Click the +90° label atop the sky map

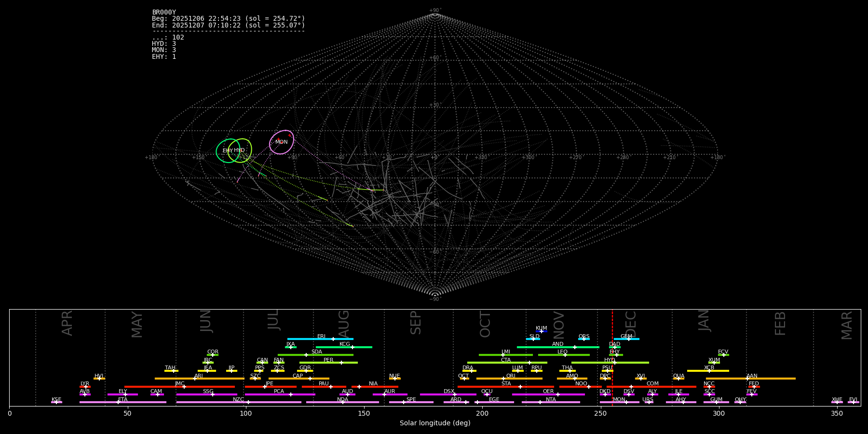(435, 11)
